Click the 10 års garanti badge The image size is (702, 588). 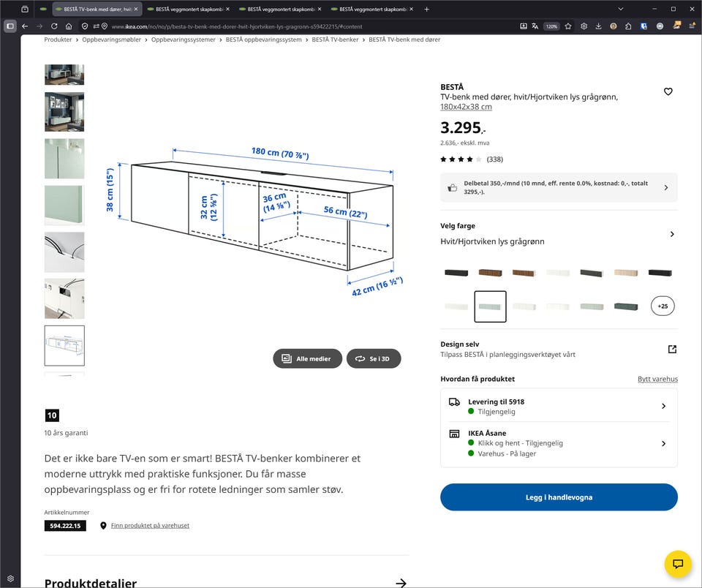(x=52, y=415)
